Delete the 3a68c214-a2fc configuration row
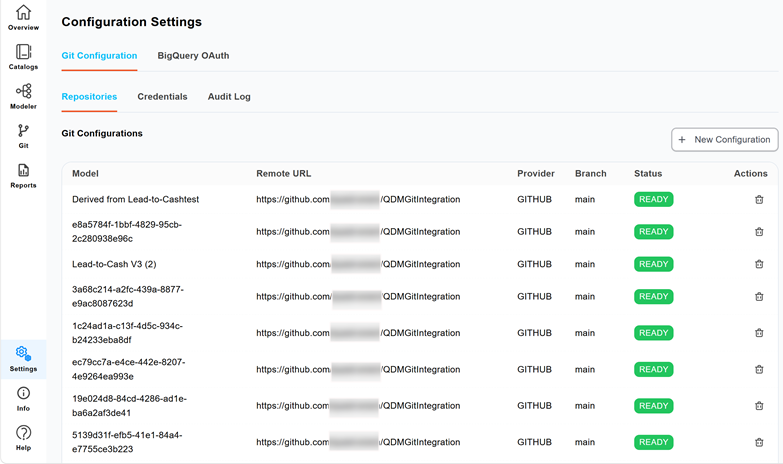 (759, 297)
